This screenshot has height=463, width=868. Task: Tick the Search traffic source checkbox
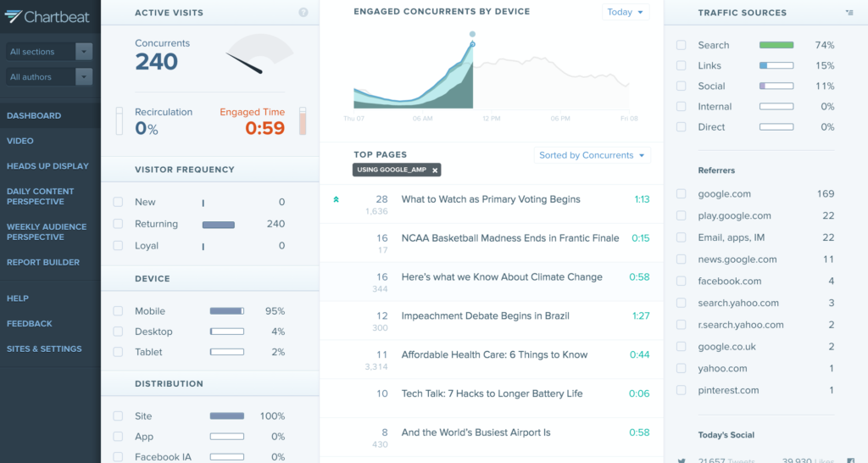point(682,45)
